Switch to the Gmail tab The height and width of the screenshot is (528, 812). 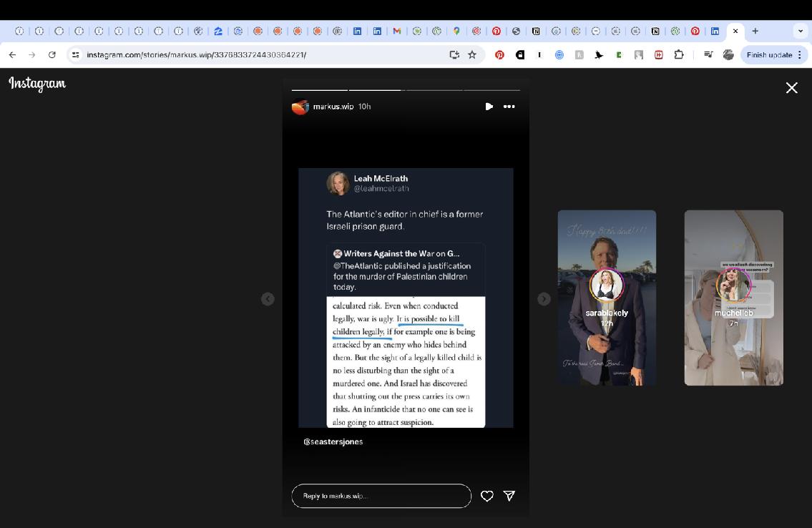point(397,31)
